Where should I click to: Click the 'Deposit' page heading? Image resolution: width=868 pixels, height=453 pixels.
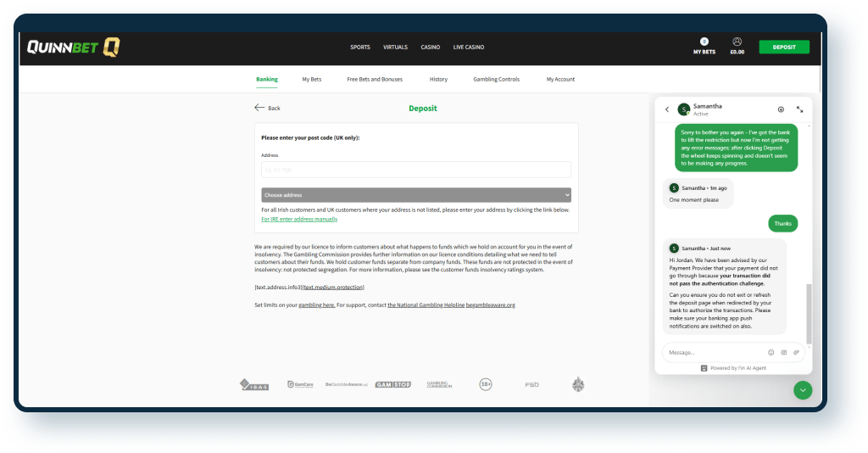coord(422,109)
